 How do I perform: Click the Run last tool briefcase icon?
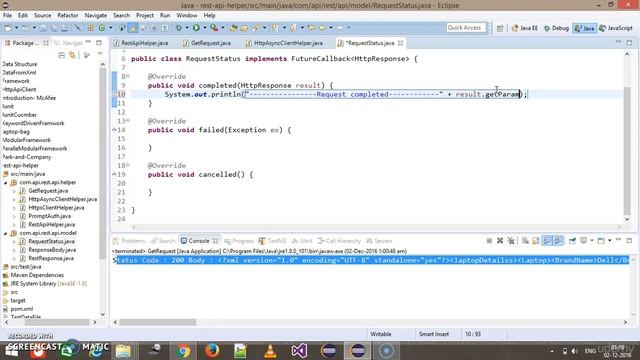214,28
